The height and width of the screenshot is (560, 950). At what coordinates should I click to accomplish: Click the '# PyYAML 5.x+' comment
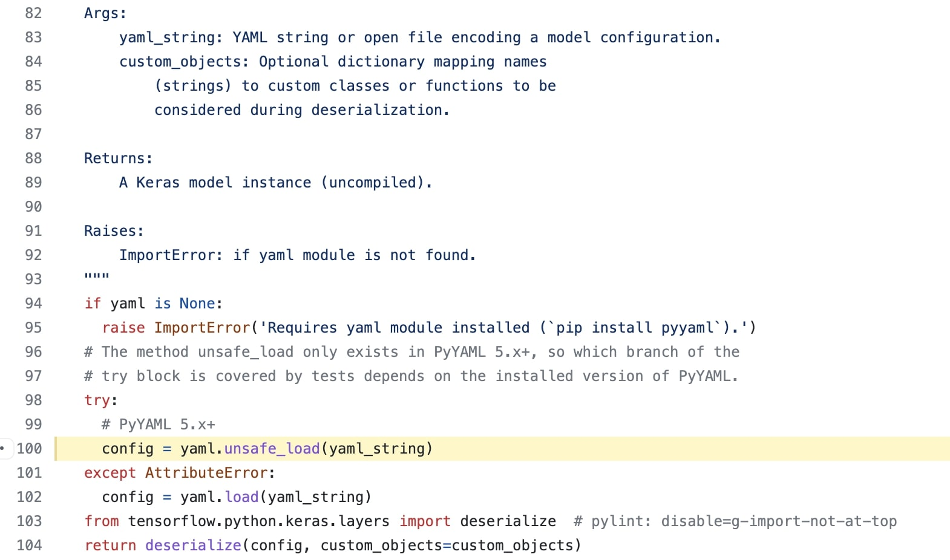pyautogui.click(x=159, y=425)
